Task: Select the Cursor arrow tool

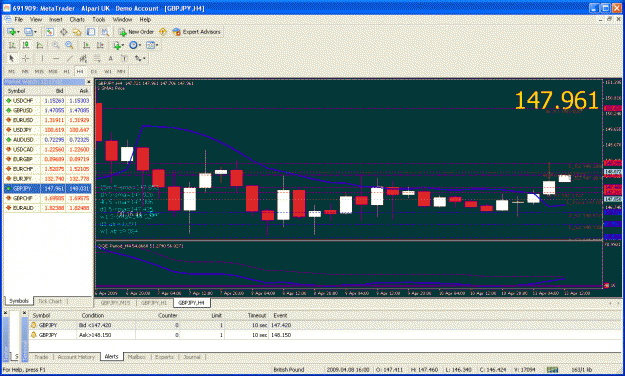Action: [x=12, y=59]
